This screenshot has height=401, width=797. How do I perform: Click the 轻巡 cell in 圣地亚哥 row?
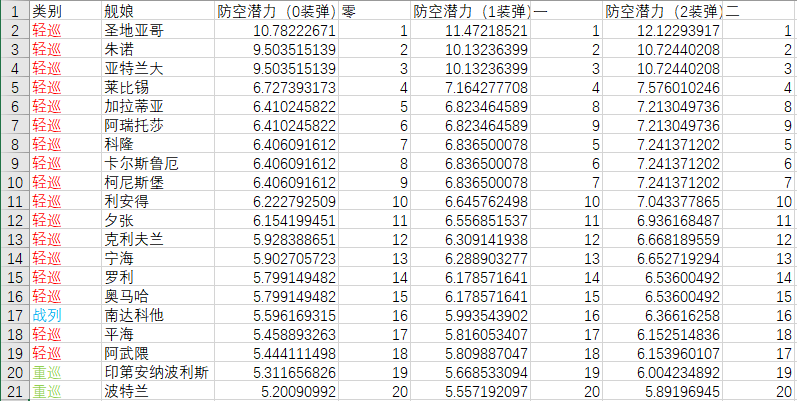[65, 30]
